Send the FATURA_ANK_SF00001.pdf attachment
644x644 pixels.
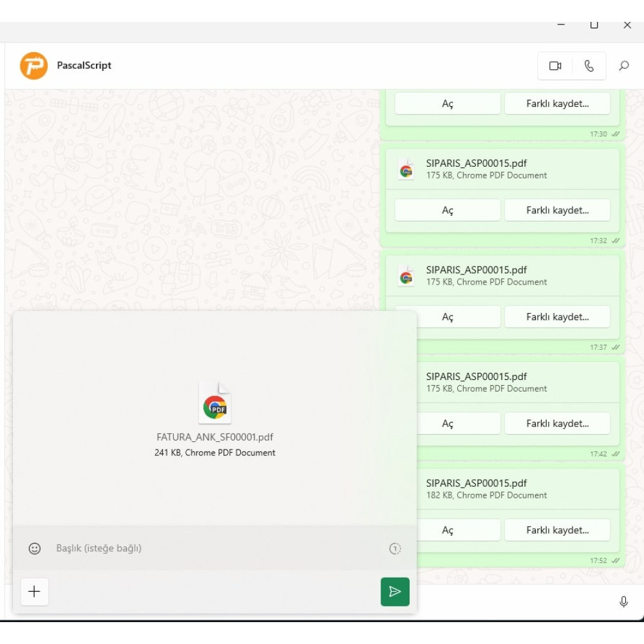[x=395, y=591]
